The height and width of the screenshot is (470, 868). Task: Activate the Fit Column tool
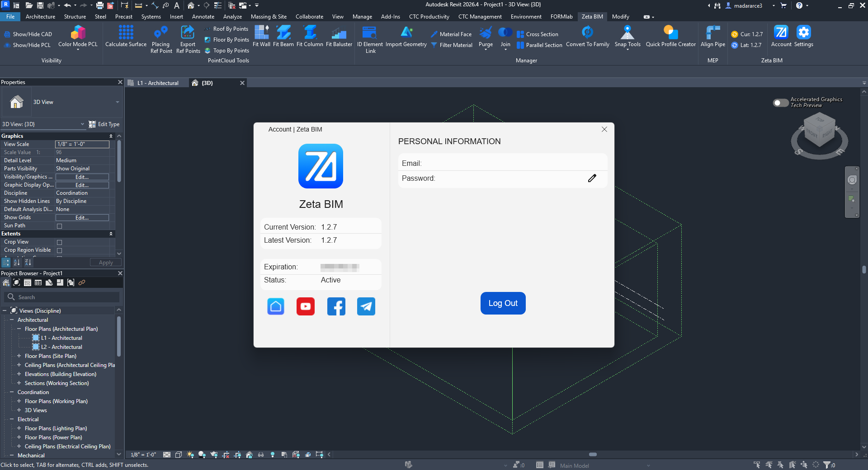[310, 36]
